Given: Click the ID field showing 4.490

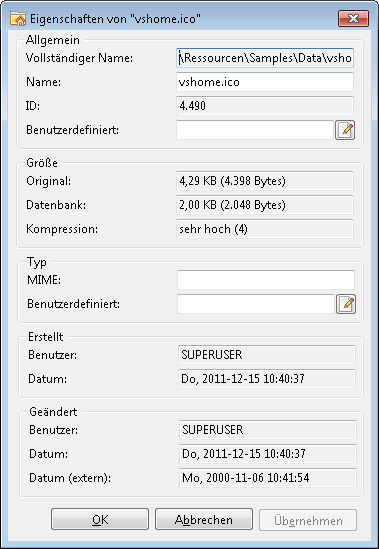Looking at the screenshot, I should click(265, 106).
